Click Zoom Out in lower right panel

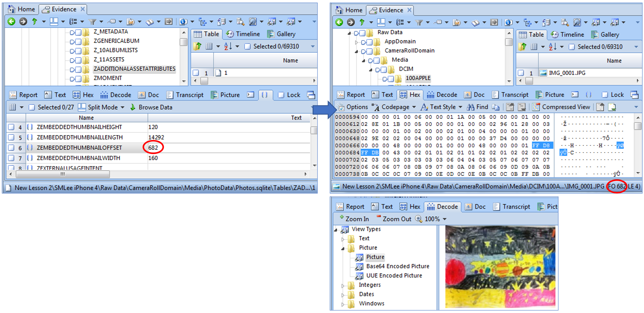coord(394,219)
